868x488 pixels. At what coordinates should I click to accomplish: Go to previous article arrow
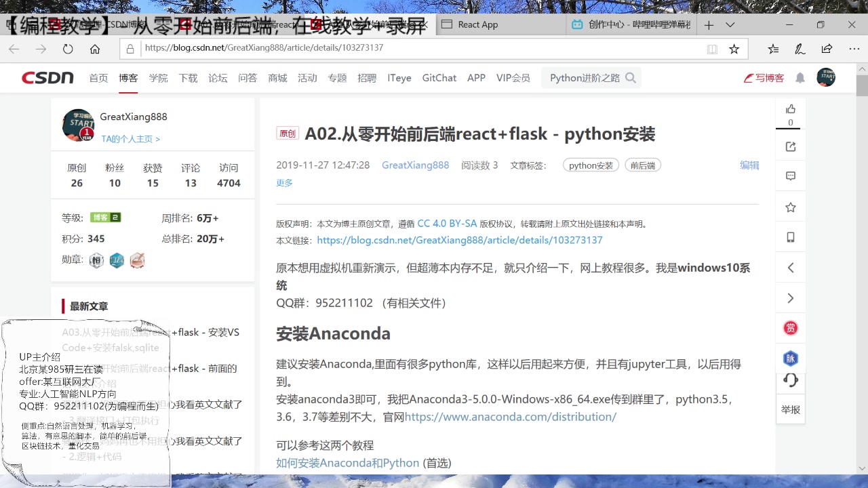791,268
